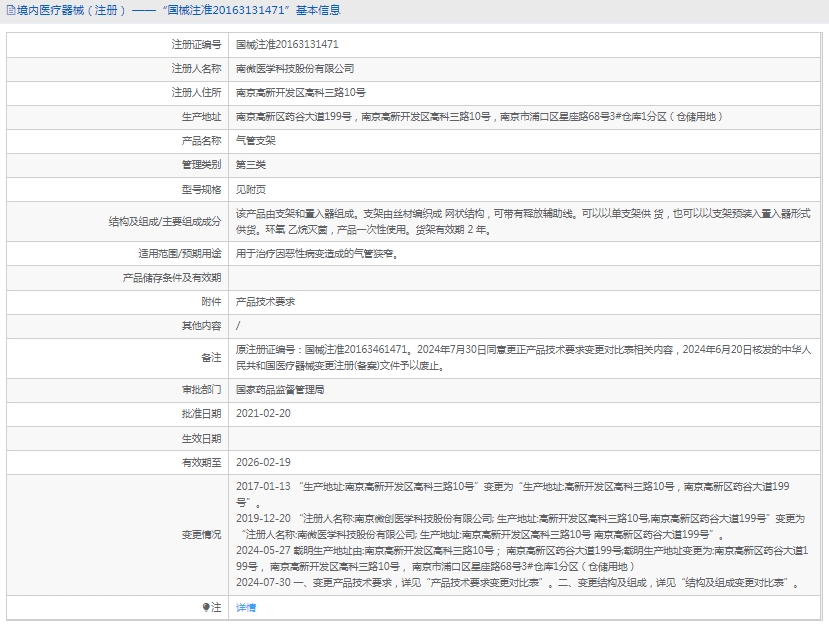Click the 2024-07-30 change record entry

point(516,582)
